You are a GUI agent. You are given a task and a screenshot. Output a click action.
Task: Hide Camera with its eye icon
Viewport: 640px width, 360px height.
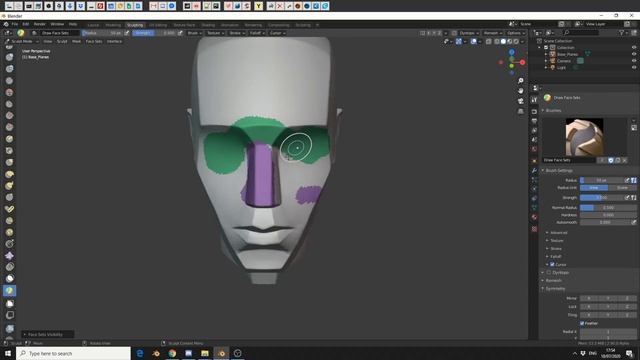[634, 61]
